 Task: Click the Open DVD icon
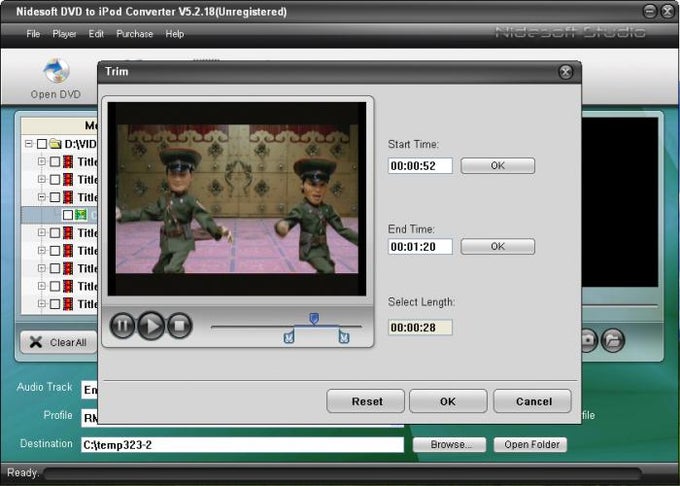(x=56, y=71)
